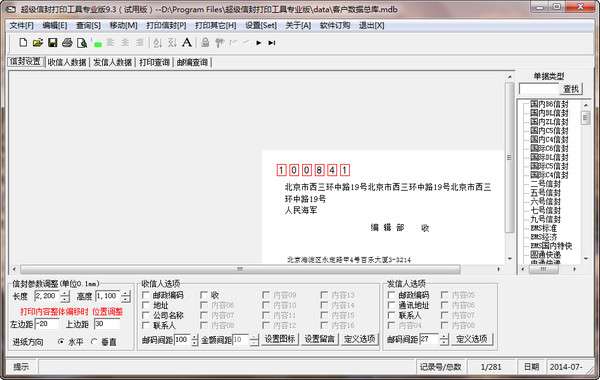Click the last record arrow icon

(272, 43)
